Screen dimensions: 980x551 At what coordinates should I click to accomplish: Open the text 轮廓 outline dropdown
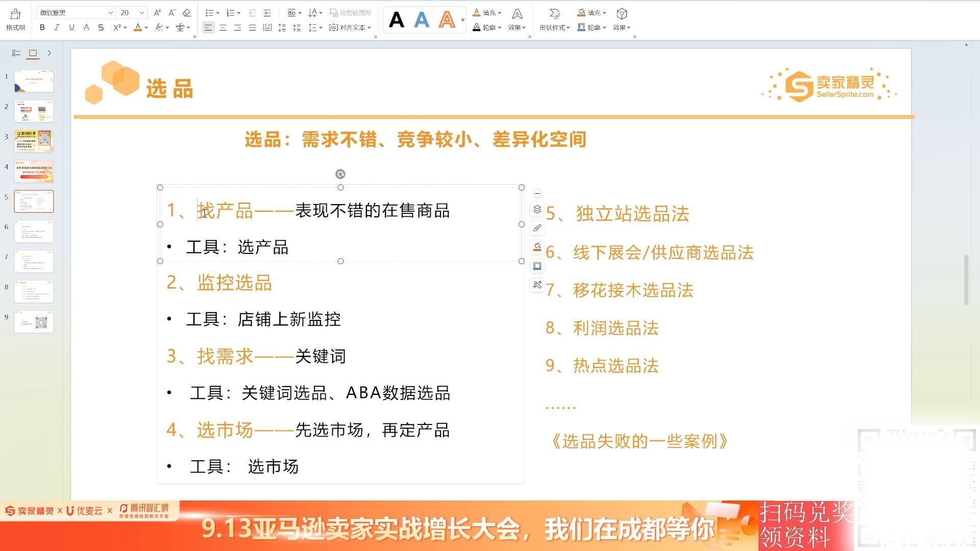tap(487, 28)
